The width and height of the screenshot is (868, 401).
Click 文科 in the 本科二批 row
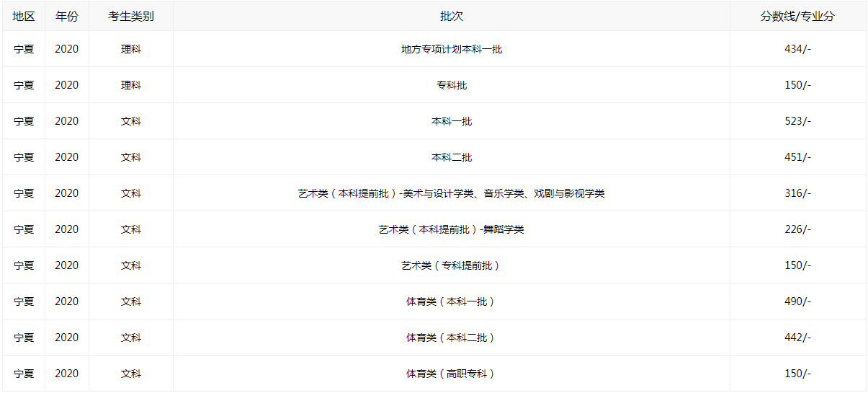pos(131,157)
